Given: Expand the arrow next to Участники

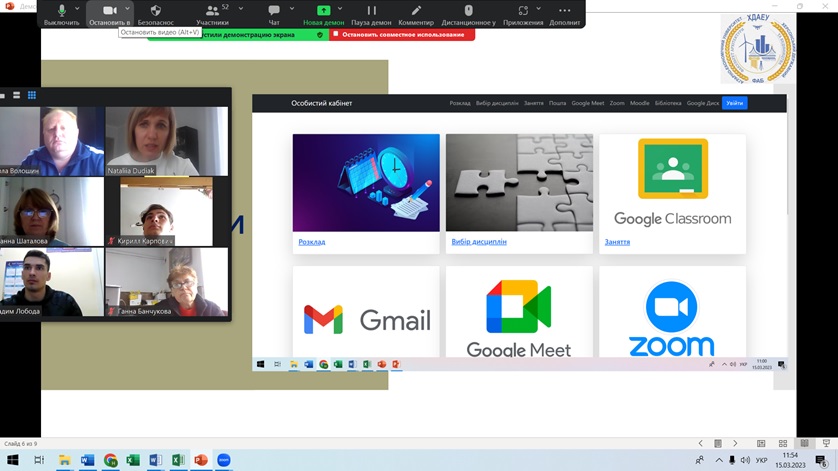Looking at the screenshot, I should [x=240, y=9].
